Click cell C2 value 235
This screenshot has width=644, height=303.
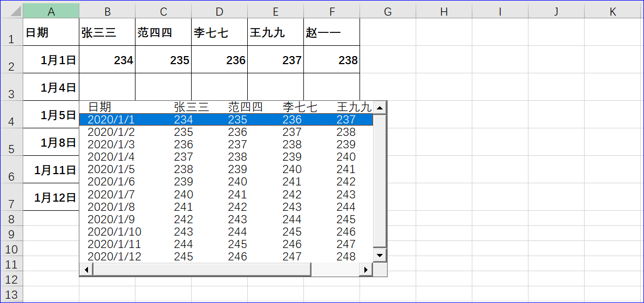[164, 59]
